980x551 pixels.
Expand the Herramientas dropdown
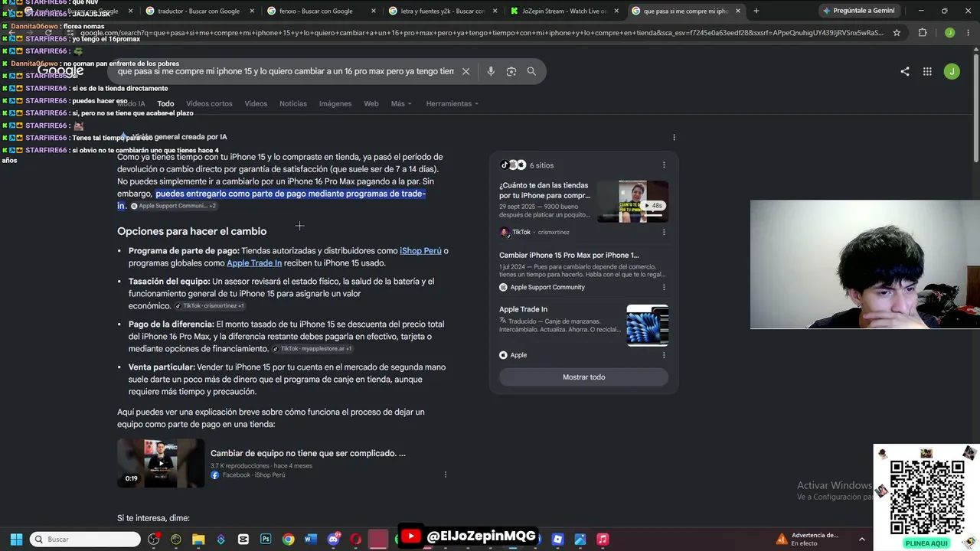[x=452, y=103]
